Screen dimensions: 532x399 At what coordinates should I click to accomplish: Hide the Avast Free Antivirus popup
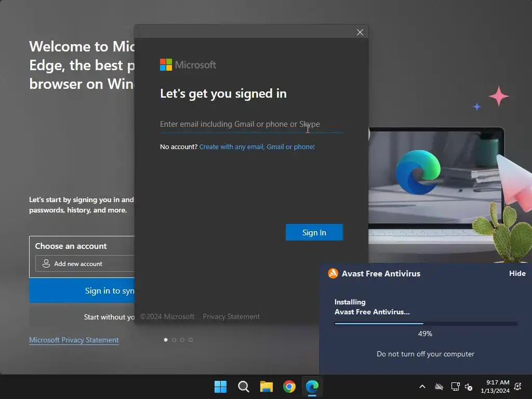tap(517, 273)
